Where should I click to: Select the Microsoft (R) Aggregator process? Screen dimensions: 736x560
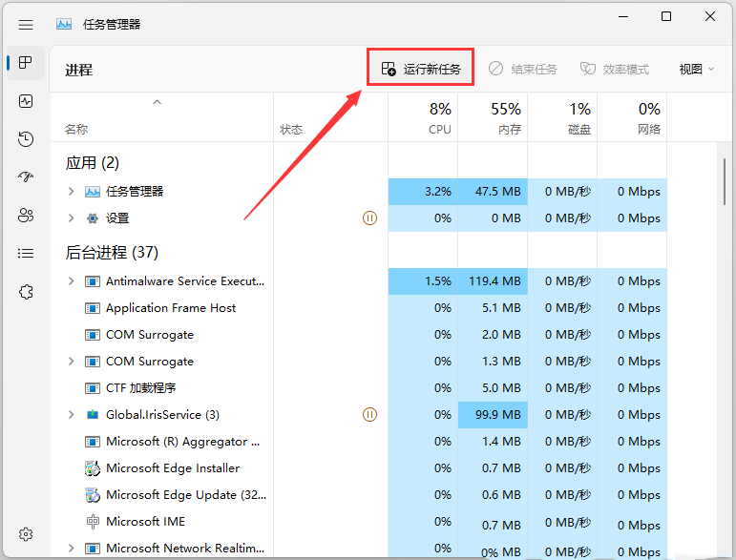(359, 442)
